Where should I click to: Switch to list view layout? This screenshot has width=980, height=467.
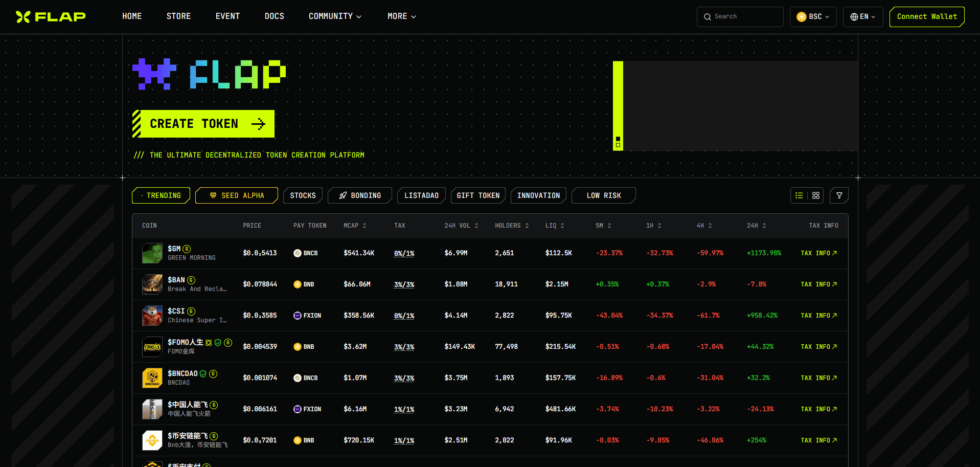(x=799, y=195)
